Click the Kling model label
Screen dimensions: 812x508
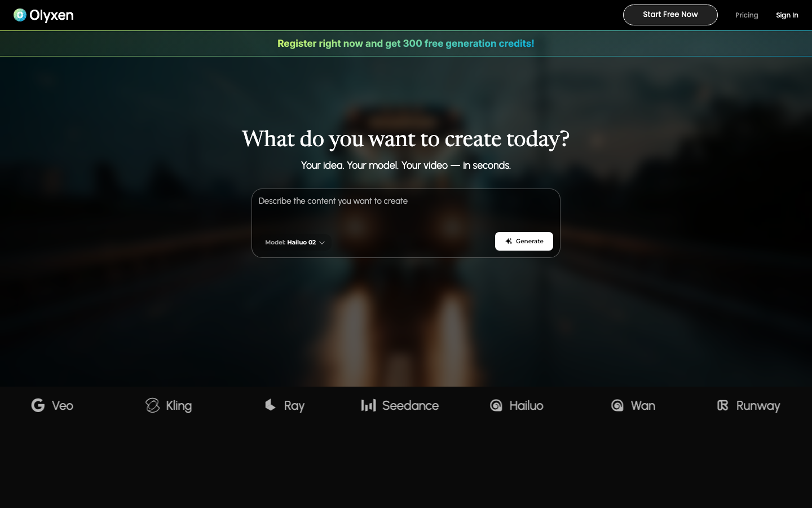(179, 406)
